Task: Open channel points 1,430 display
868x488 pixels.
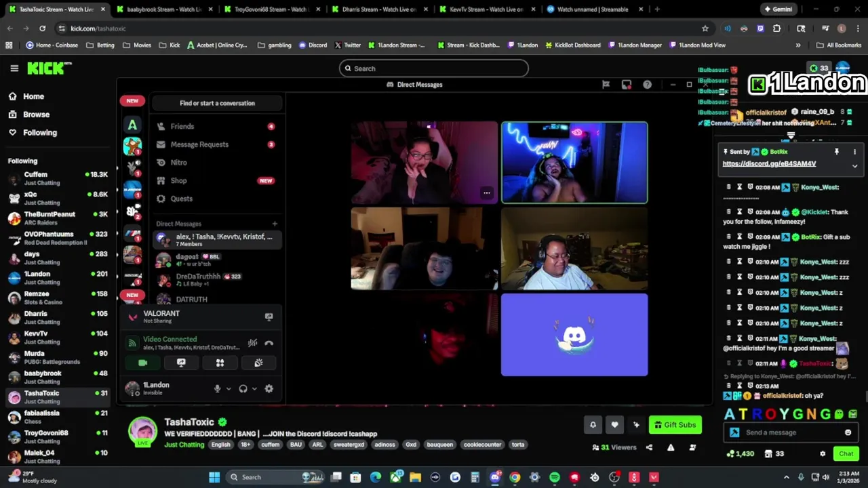Action: [x=741, y=454]
